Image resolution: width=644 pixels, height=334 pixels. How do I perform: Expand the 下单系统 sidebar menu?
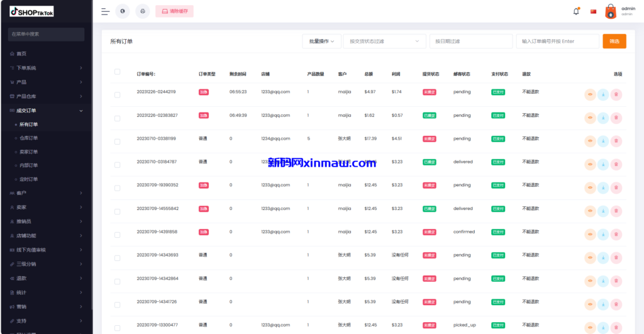[x=46, y=68]
